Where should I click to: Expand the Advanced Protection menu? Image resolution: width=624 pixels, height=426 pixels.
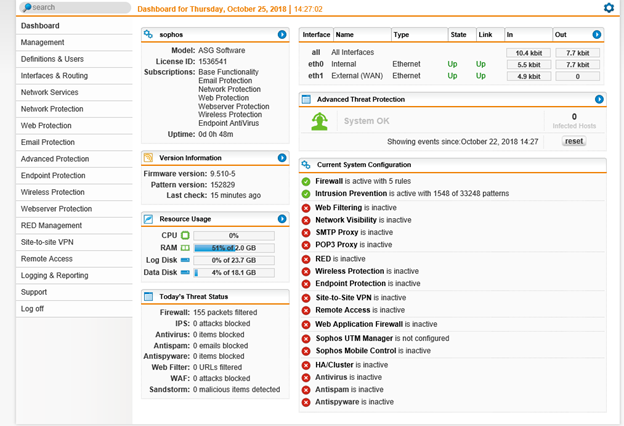(74, 159)
